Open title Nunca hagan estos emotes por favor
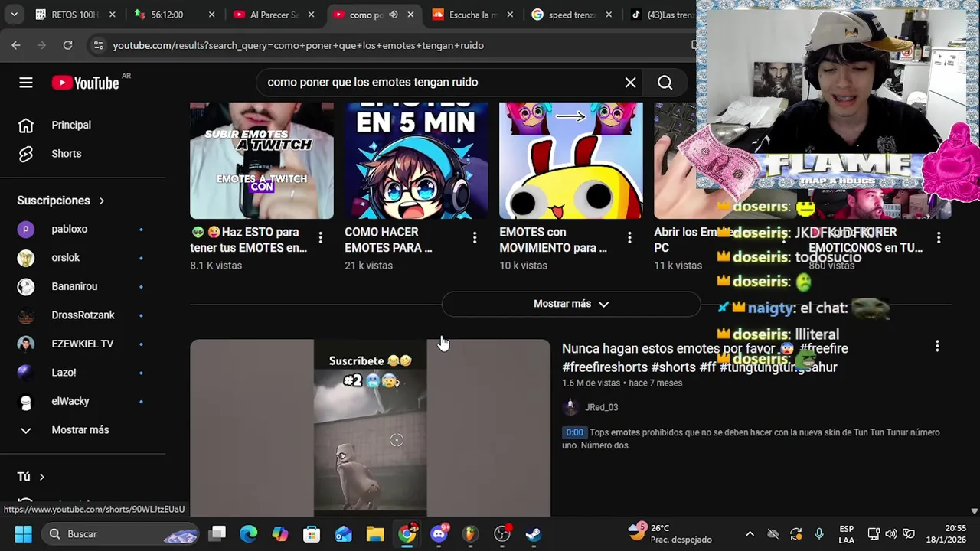 (705, 357)
